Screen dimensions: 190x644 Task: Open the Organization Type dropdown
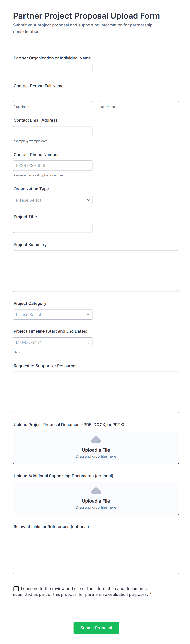pos(53,200)
